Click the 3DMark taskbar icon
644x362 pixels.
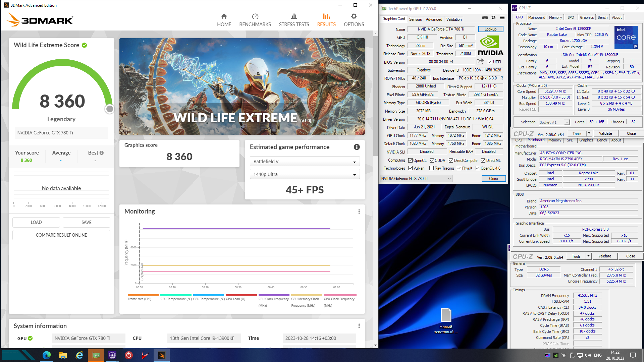[162, 355]
